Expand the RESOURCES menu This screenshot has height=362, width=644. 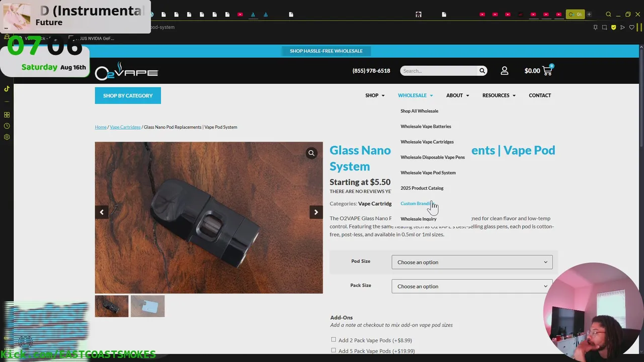coord(499,96)
